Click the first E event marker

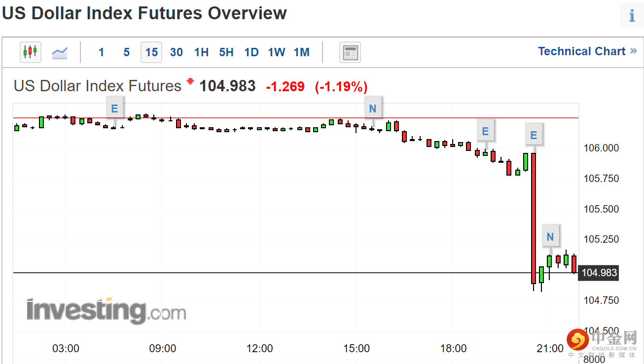point(115,109)
